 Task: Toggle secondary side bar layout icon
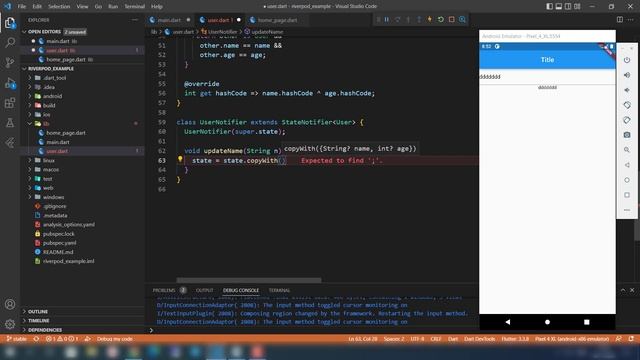pyautogui.click(x=568, y=6)
